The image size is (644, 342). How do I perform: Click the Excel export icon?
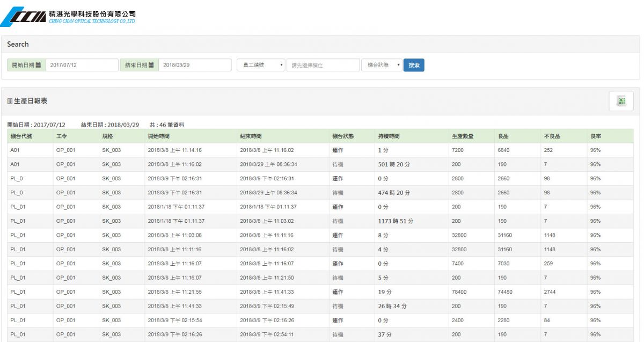pos(621,101)
